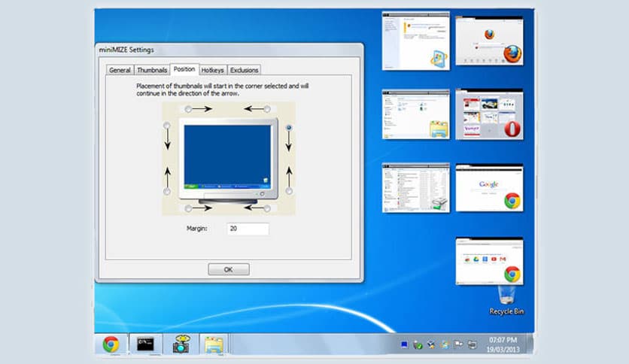Image resolution: width=629 pixels, height=364 pixels.
Task: Open the Hotkeys tab
Action: point(212,70)
